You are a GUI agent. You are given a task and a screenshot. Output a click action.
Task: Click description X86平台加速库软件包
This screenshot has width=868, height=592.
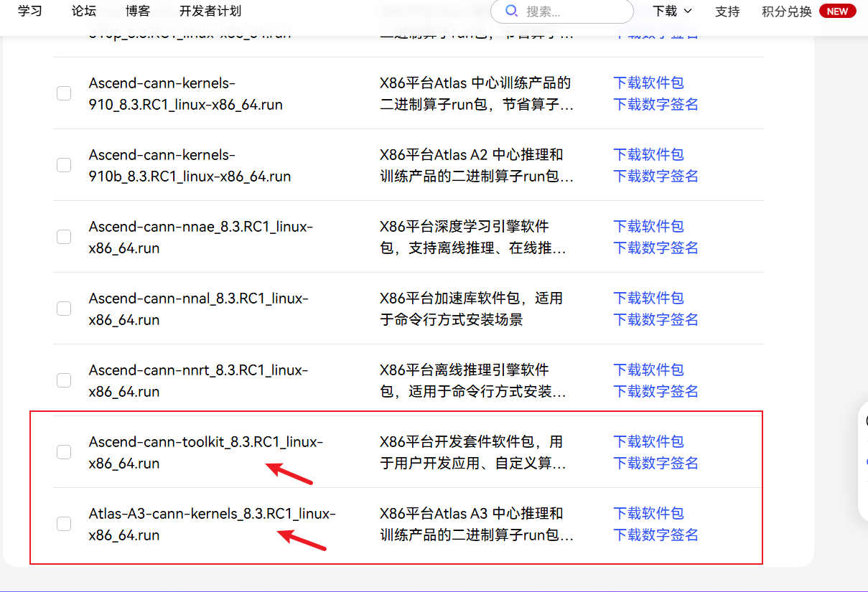pyautogui.click(x=472, y=309)
